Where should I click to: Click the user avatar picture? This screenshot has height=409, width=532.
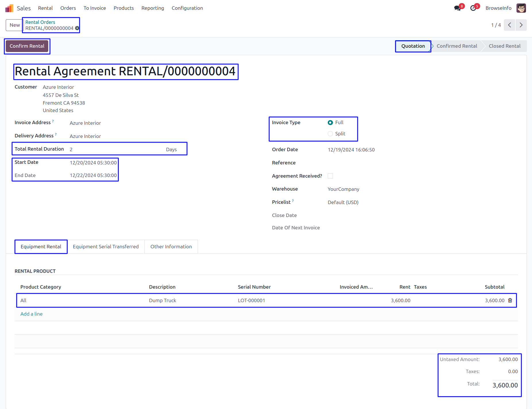[x=521, y=8]
